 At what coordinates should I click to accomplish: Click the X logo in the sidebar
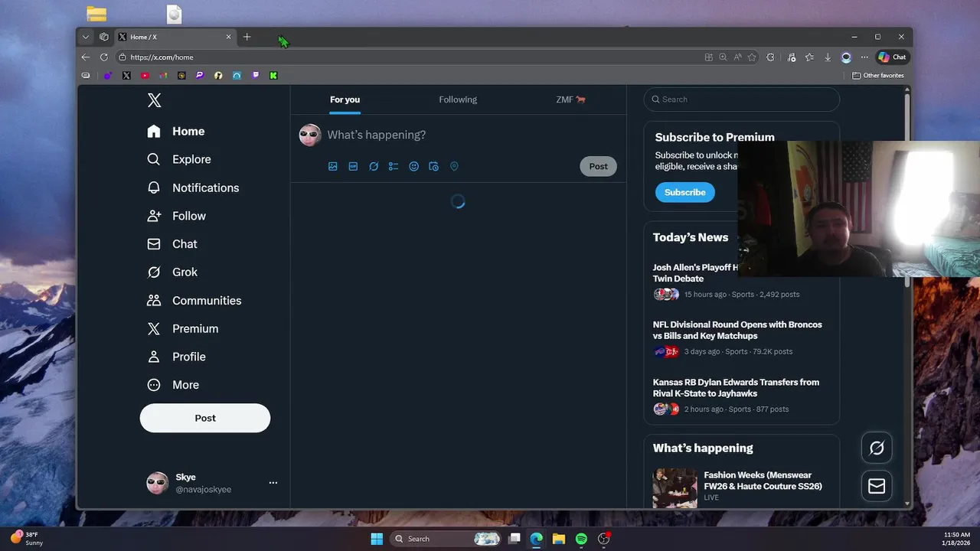pyautogui.click(x=154, y=100)
